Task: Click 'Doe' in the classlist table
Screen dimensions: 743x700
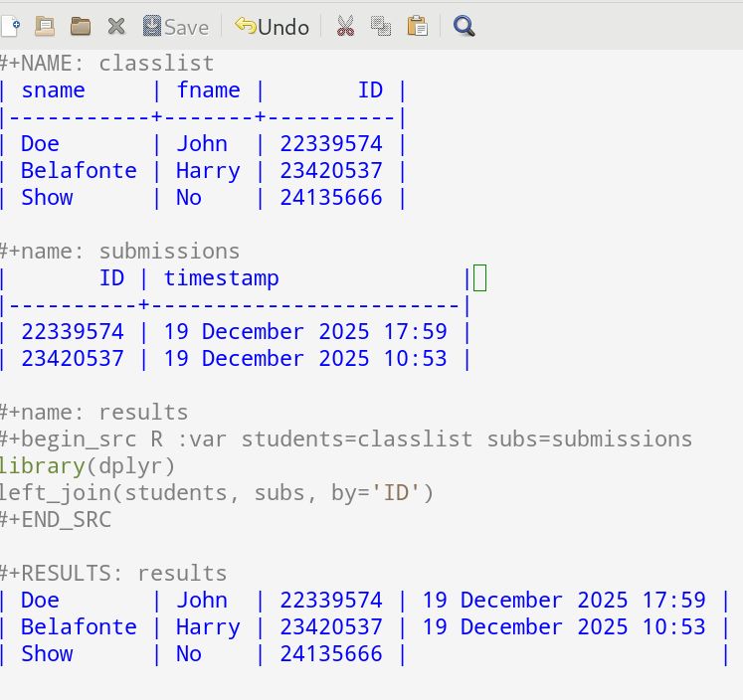Action: click(40, 144)
